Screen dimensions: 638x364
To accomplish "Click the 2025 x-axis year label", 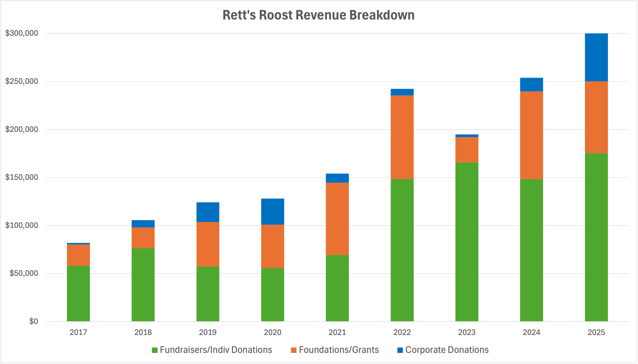I will [596, 332].
